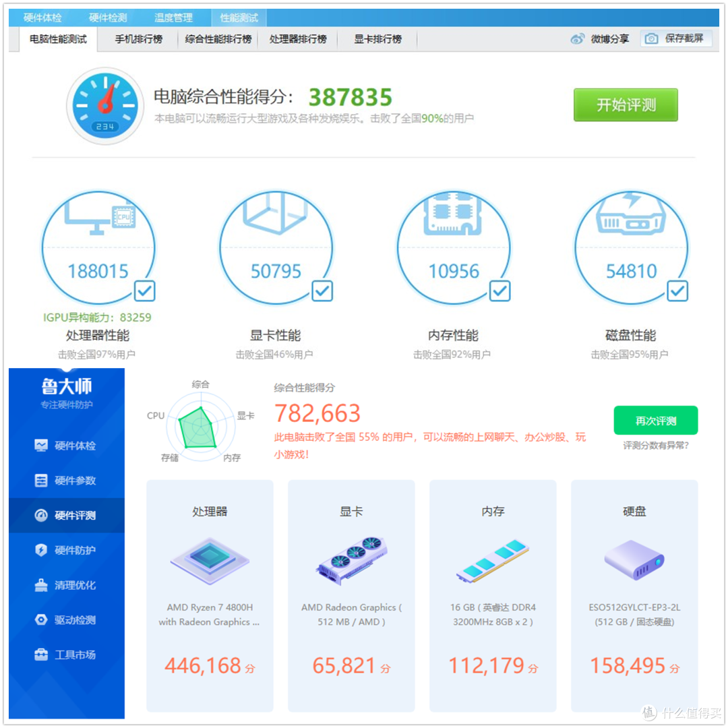Open the 硬件体检 top tab

(42, 18)
